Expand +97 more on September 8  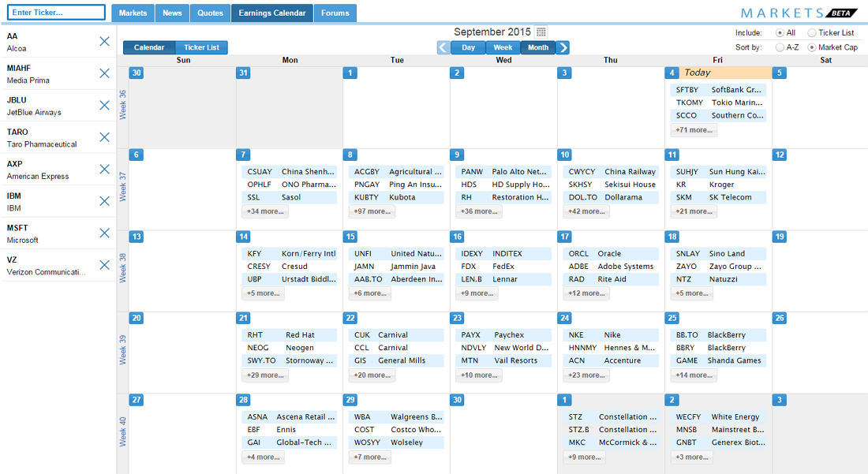[372, 211]
